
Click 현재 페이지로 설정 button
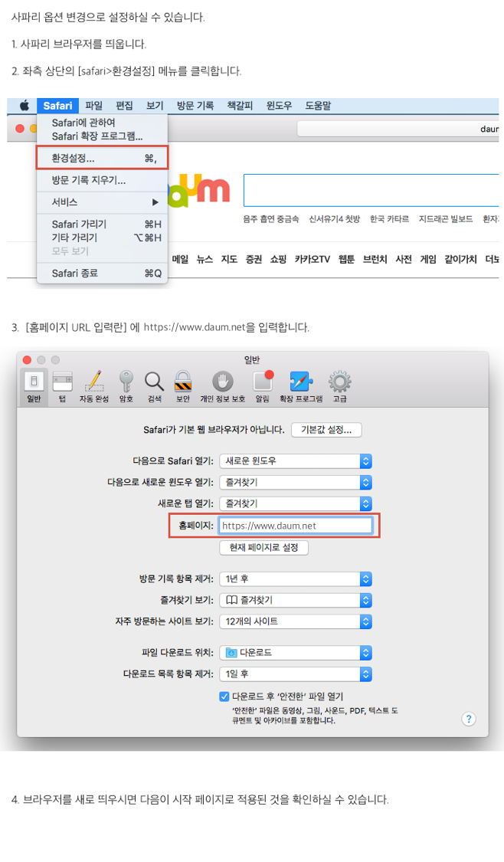263,548
